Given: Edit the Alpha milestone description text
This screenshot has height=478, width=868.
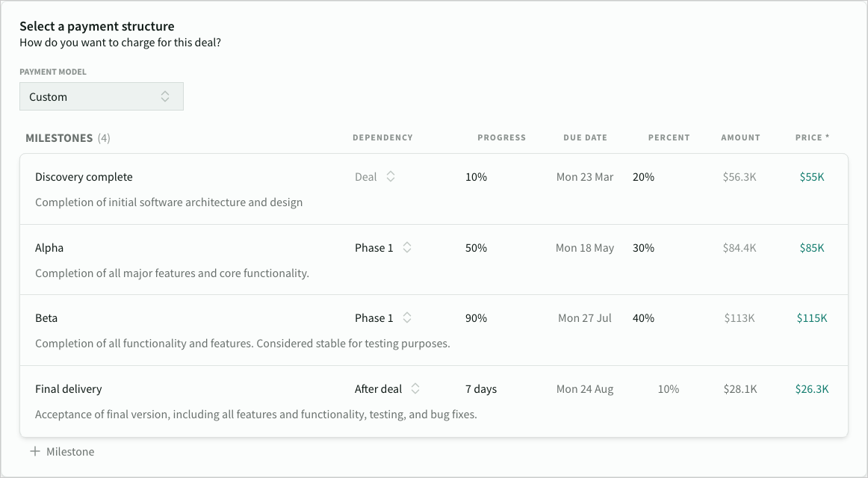Looking at the screenshot, I should pyautogui.click(x=172, y=273).
